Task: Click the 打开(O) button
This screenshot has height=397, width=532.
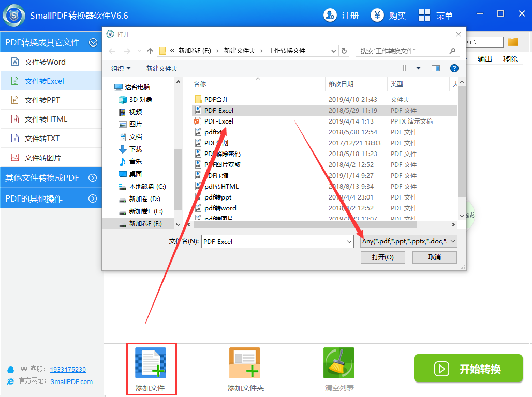Action: click(383, 257)
